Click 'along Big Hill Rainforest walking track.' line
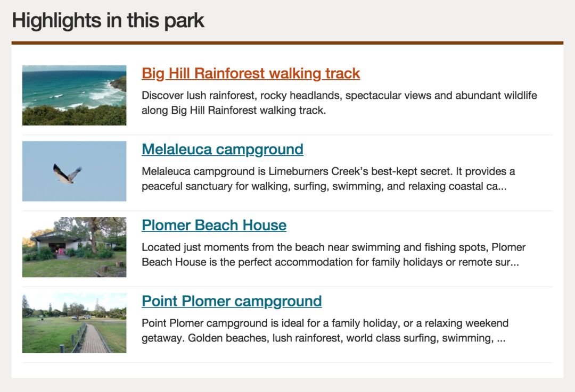Image resolution: width=575 pixels, height=392 pixels. coord(234,110)
